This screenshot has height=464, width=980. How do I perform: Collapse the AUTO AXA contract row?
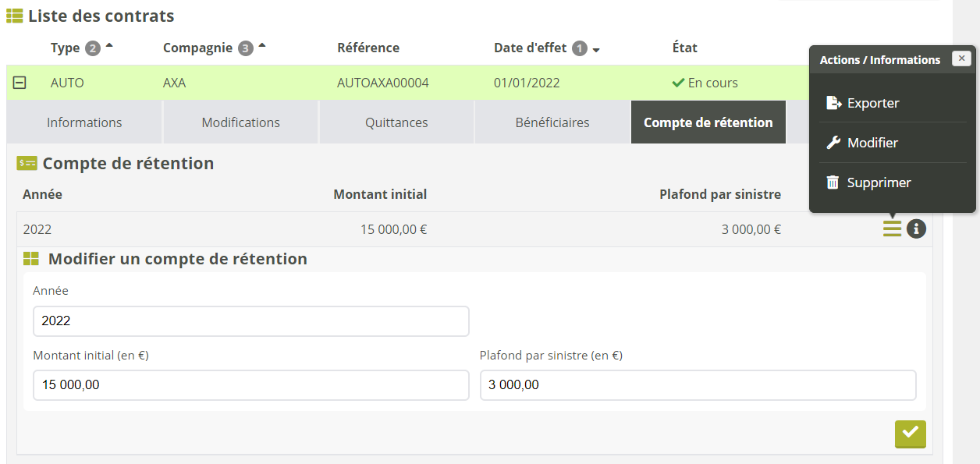20,83
